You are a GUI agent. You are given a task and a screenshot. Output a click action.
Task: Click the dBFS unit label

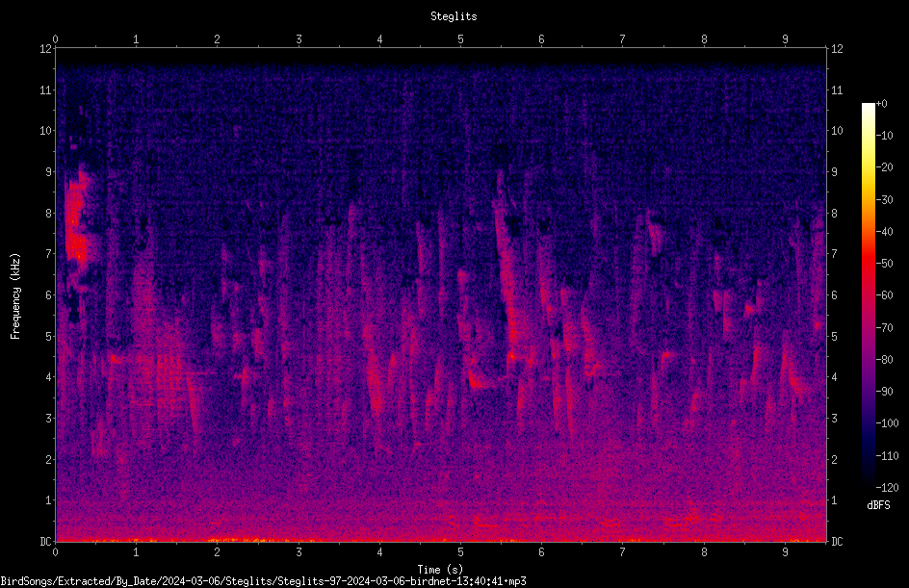click(x=878, y=506)
